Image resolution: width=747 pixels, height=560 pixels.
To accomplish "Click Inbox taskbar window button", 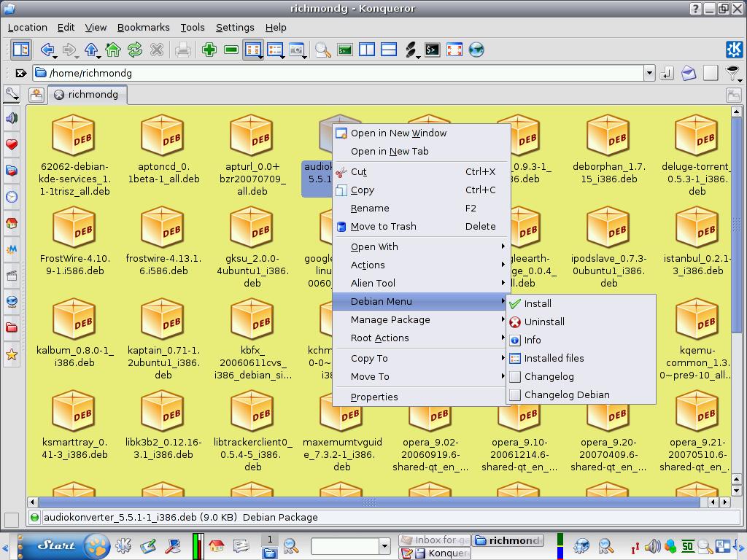I will point(435,540).
